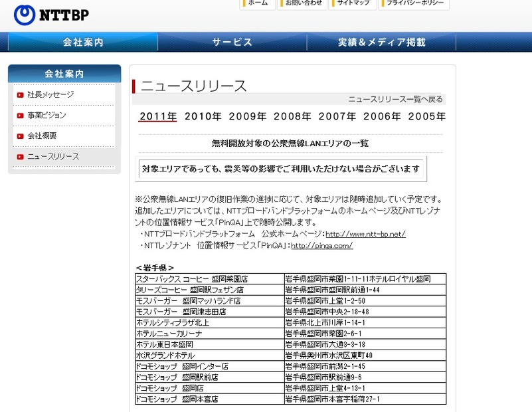This screenshot has width=532, height=412.
Task: Open 会社概要 in the sidebar
Action: coord(42,136)
